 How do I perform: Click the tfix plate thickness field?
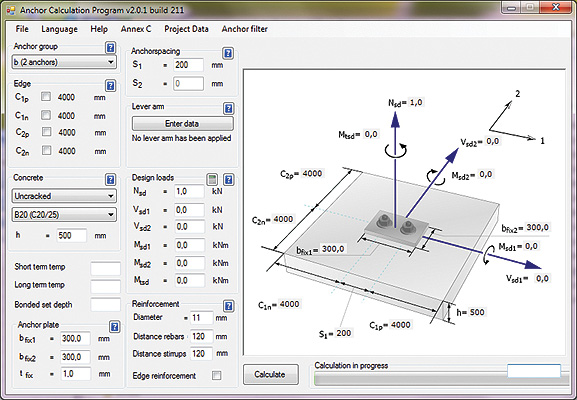[x=75, y=374]
